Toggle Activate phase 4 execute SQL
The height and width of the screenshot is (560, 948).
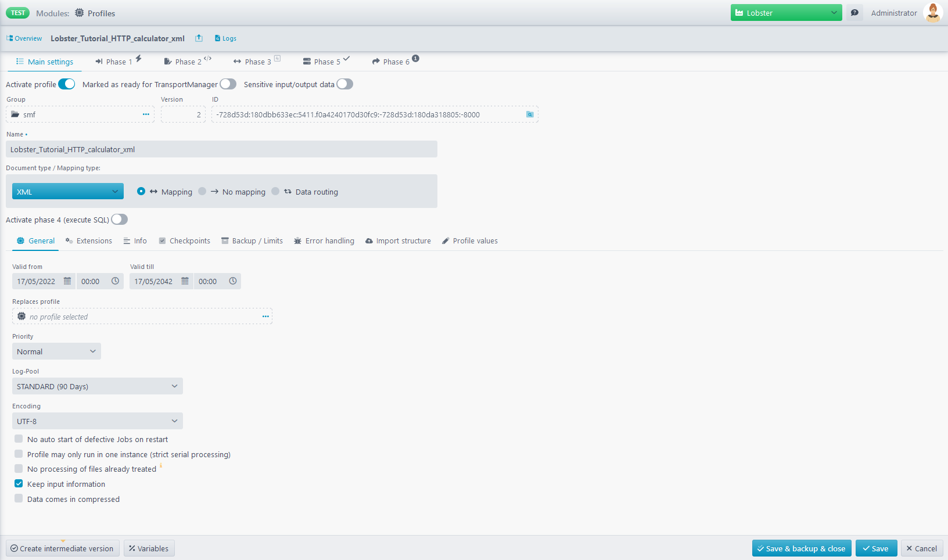tap(120, 220)
